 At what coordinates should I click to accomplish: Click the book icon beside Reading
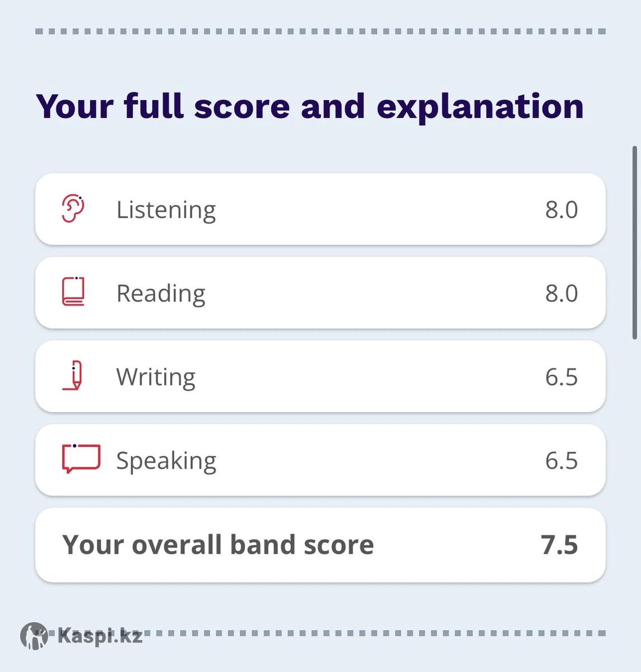point(73,292)
